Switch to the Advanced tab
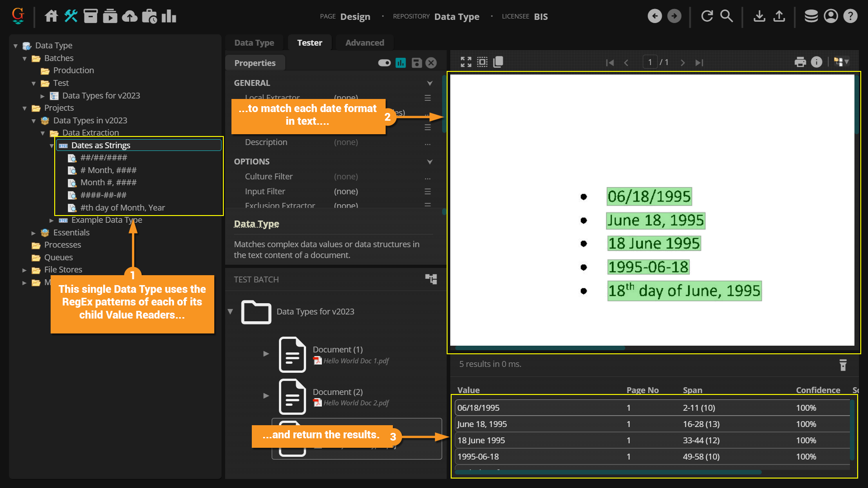This screenshot has width=868, height=488. [x=364, y=42]
